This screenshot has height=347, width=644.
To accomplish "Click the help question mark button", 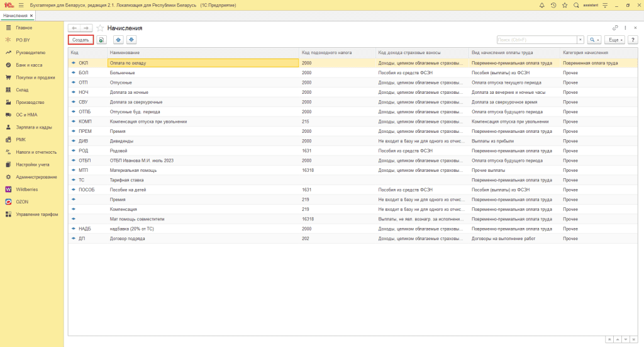I will pos(633,40).
